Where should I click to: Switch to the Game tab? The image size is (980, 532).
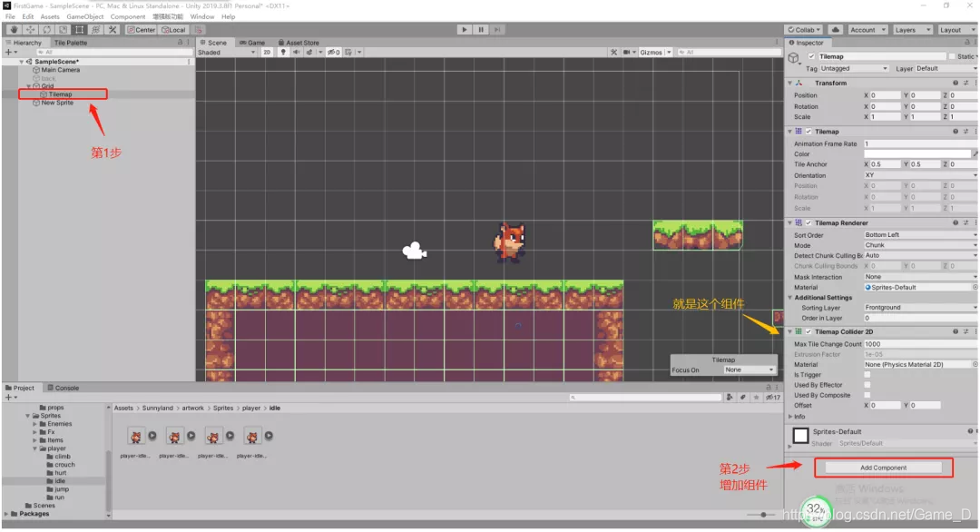[252, 43]
